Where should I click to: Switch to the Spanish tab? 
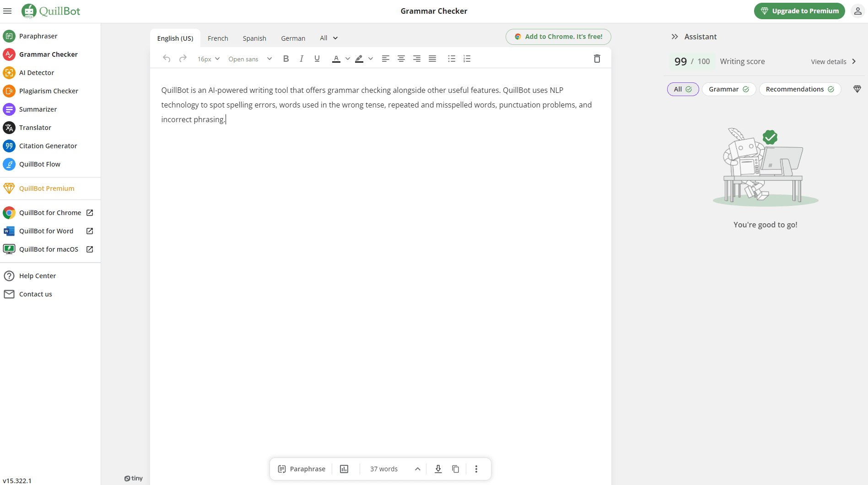coord(254,38)
